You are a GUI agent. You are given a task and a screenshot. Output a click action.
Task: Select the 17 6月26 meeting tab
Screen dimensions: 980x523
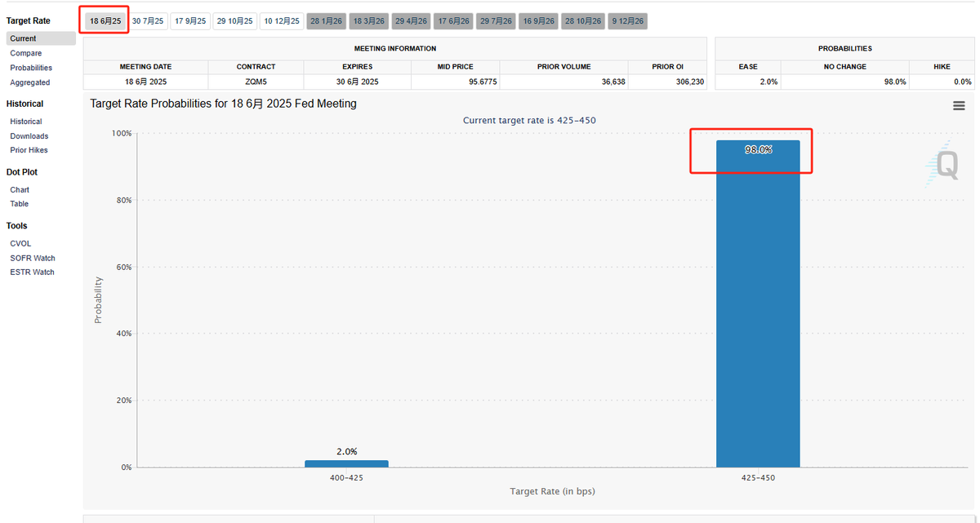pyautogui.click(x=454, y=21)
